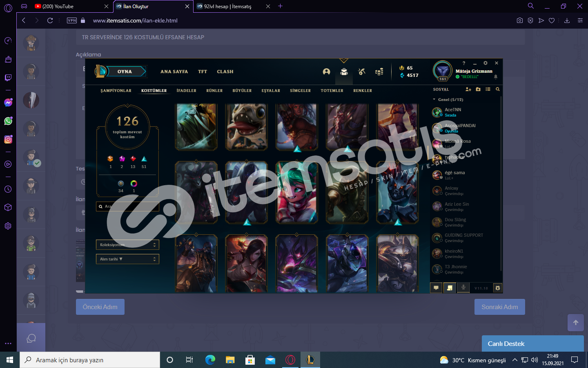Image resolution: width=588 pixels, height=368 pixels.
Task: Open File Explorer from taskbar
Action: (x=230, y=360)
